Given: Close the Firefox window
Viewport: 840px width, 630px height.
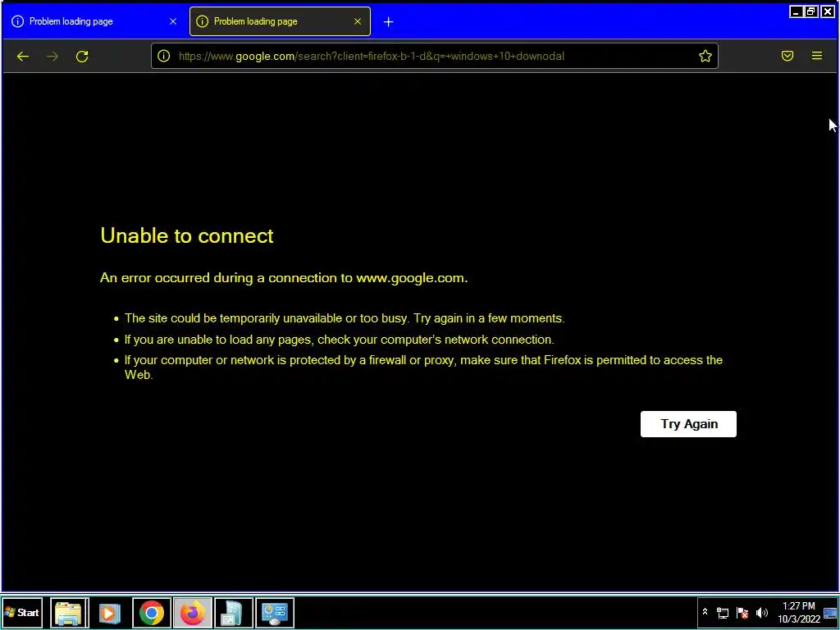Looking at the screenshot, I should tap(828, 11).
